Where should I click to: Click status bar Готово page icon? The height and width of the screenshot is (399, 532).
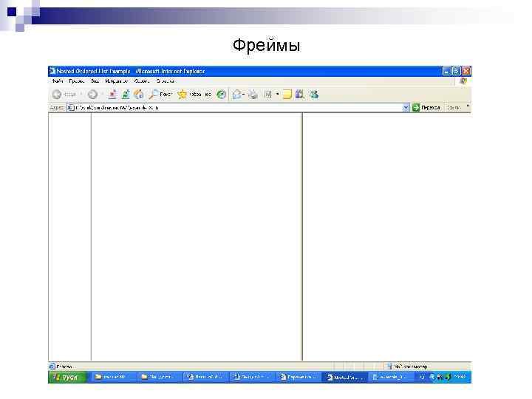click(52, 366)
